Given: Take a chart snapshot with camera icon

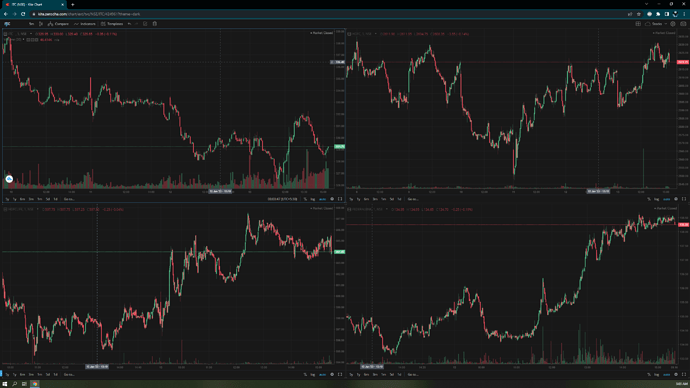Looking at the screenshot, I should 683,24.
